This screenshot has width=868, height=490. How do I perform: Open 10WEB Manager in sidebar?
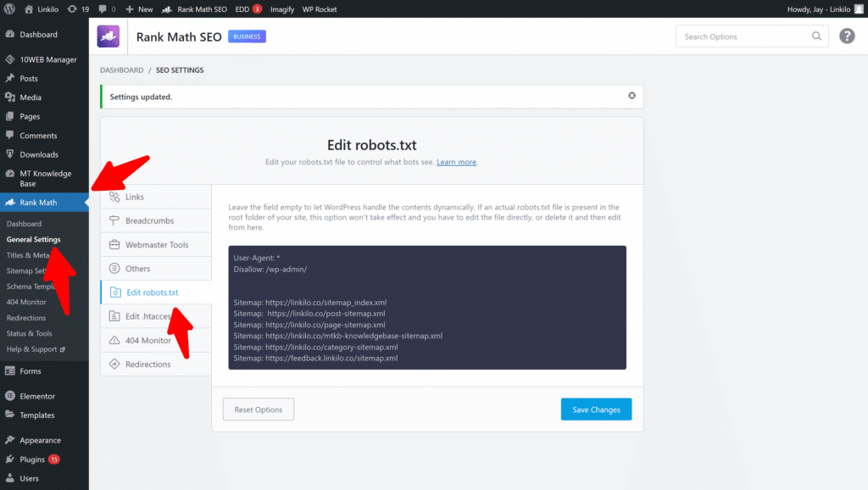(x=44, y=59)
